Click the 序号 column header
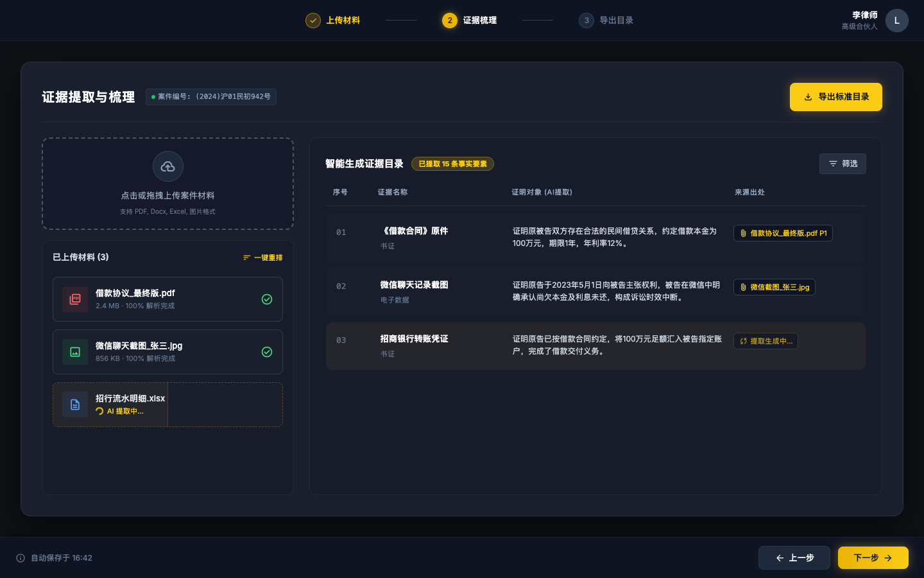924x578 pixels. 340,192
